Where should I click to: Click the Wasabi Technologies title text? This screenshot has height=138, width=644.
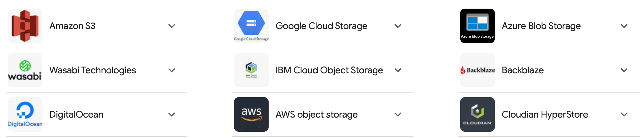(93, 70)
